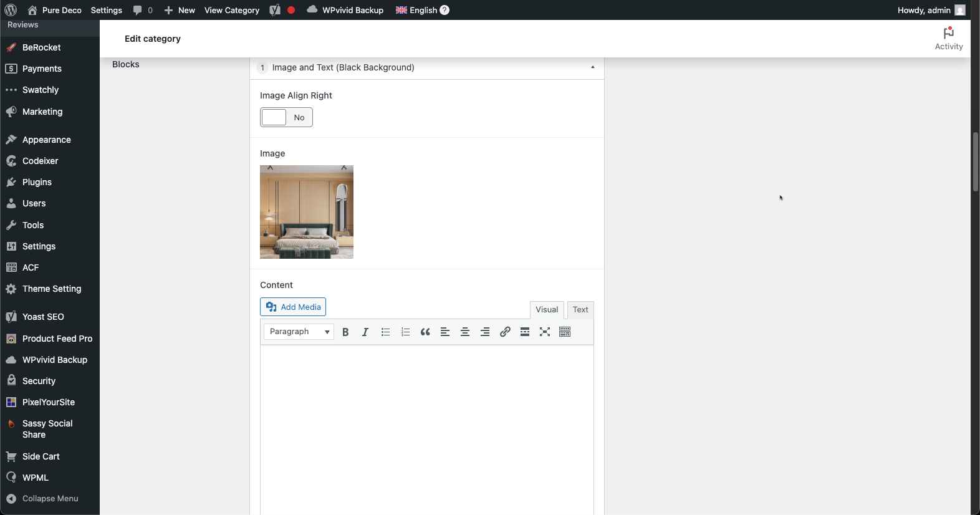This screenshot has height=515, width=980.
Task: Switch to the Text editor tab
Action: (580, 310)
